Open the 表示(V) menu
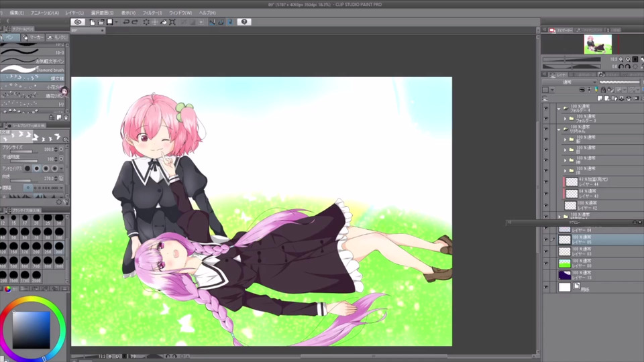 point(129,13)
